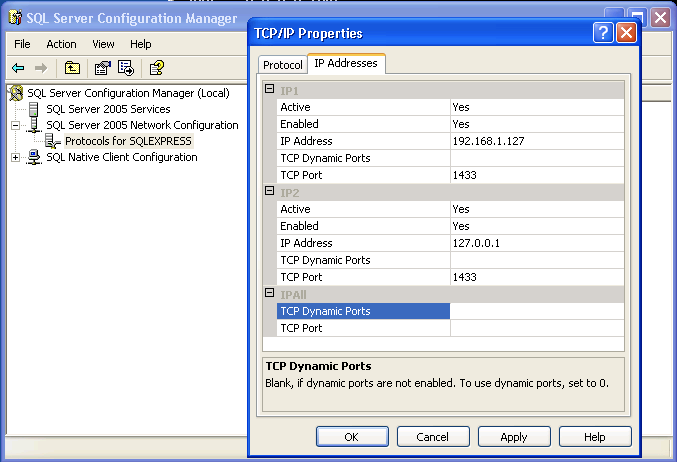Select the IP1 IP Address label

363,141
